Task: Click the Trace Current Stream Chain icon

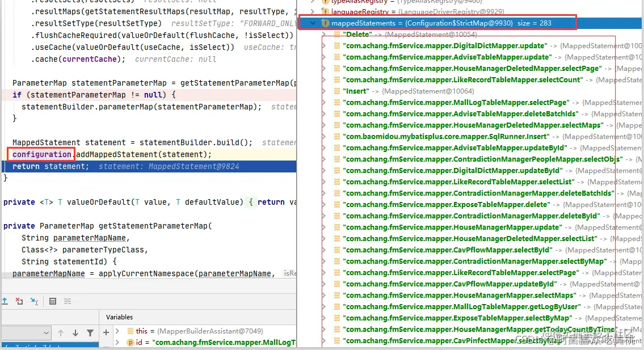Action: pyautogui.click(x=68, y=301)
